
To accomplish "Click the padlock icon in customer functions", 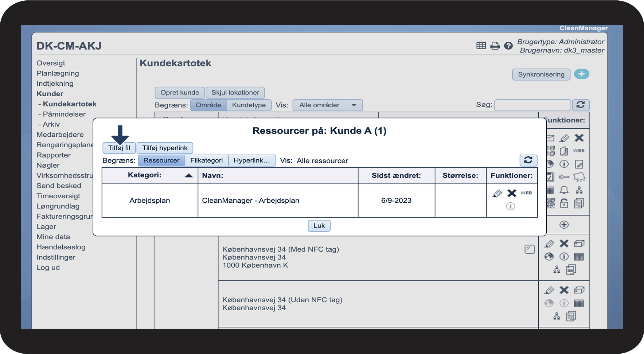I will pos(564,203).
